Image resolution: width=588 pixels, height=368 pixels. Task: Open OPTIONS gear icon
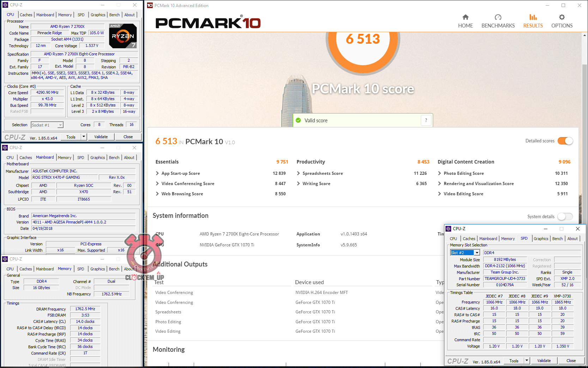click(562, 17)
